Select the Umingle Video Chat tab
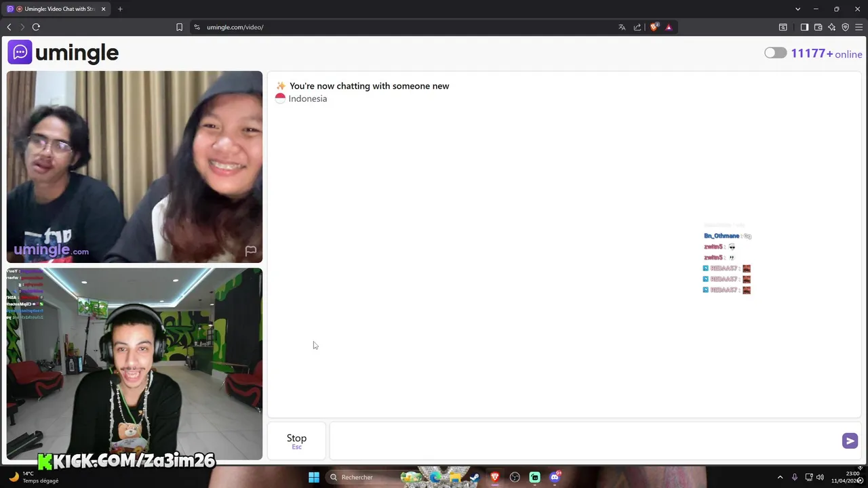The image size is (868, 488). (56, 9)
